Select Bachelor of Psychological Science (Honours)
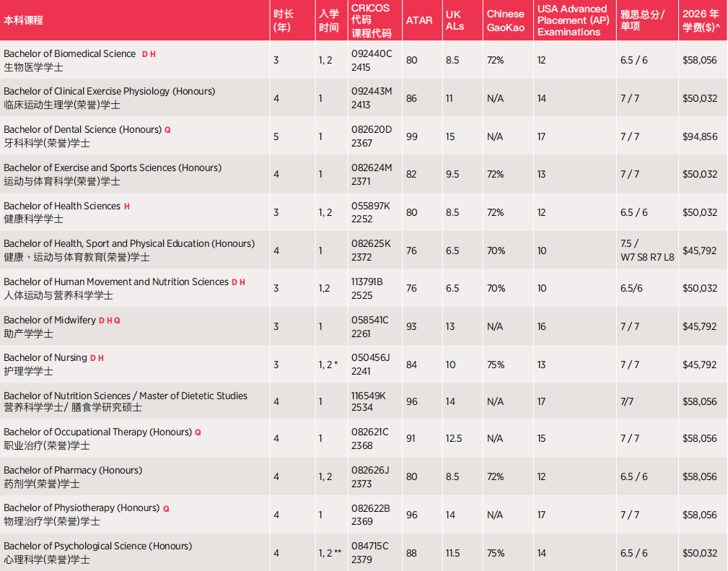 [x=98, y=546]
